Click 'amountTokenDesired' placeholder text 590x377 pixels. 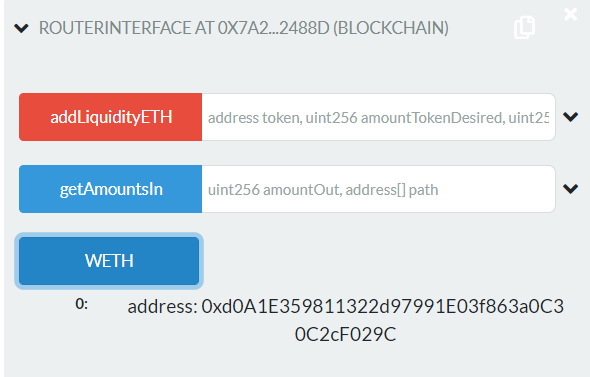[432, 118]
